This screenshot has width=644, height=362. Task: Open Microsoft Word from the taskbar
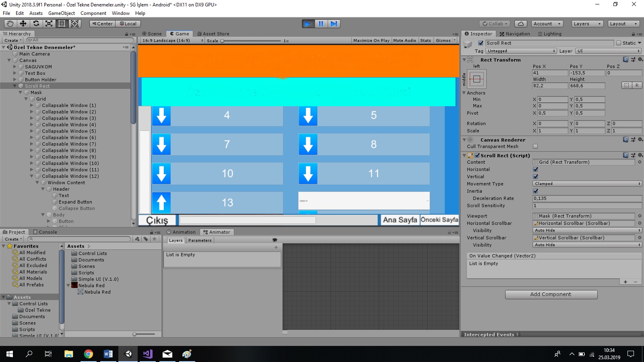[108, 354]
